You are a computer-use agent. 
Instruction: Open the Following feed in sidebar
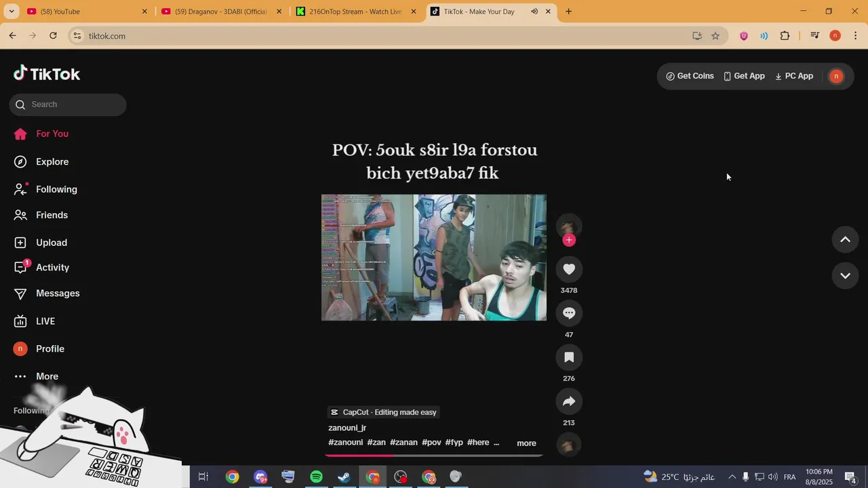coord(46,189)
